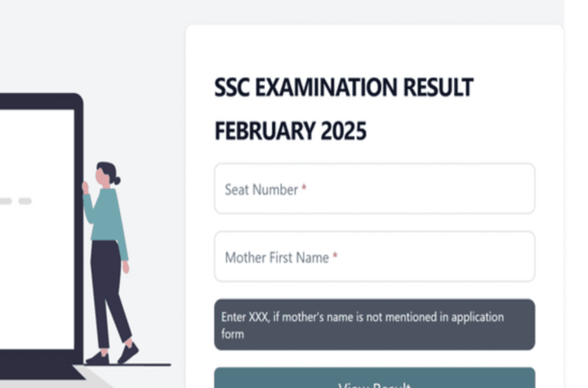The width and height of the screenshot is (588, 388).
Task: Click the woman's dark shoes in illustration
Action: [x=113, y=355]
